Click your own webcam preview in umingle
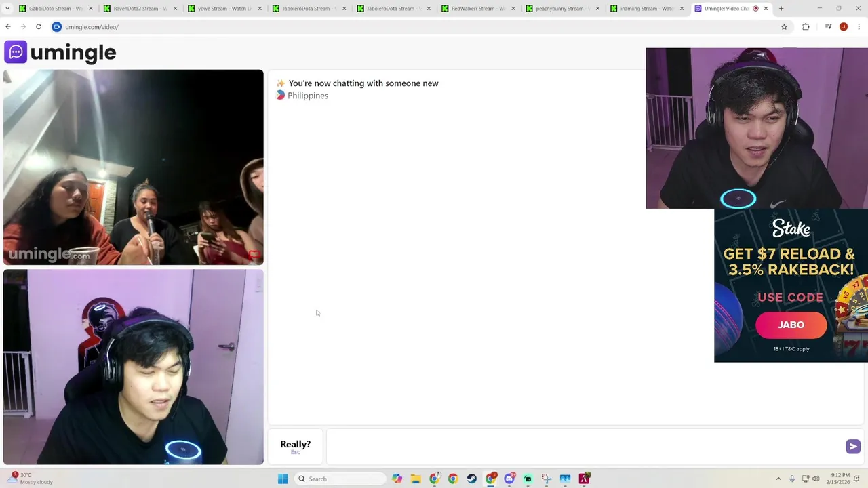The height and width of the screenshot is (488, 868). pos(133,367)
